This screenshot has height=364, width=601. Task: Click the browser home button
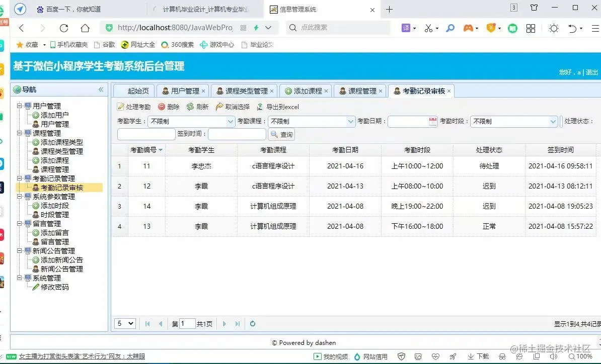click(x=85, y=28)
